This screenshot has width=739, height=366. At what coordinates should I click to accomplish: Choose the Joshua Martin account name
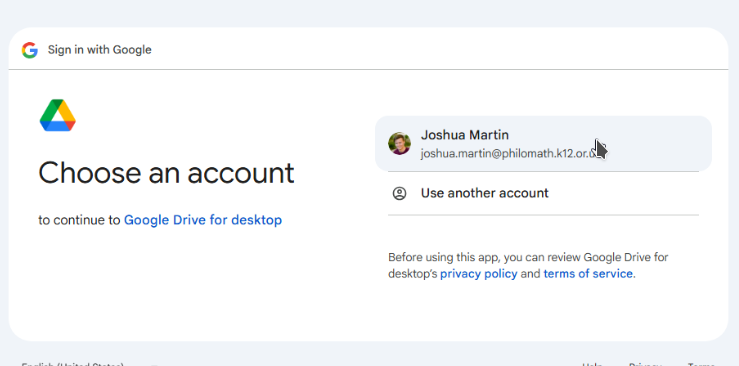(x=465, y=135)
